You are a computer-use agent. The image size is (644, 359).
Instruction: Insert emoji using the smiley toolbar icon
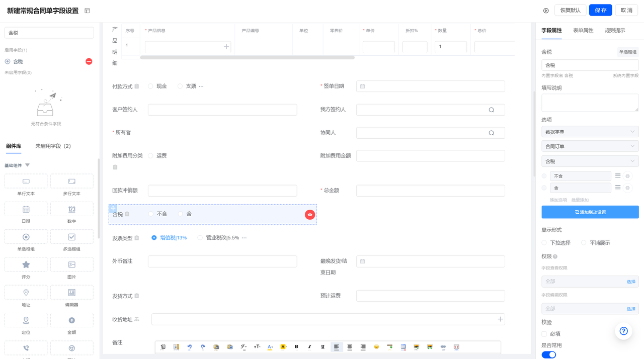point(376,347)
